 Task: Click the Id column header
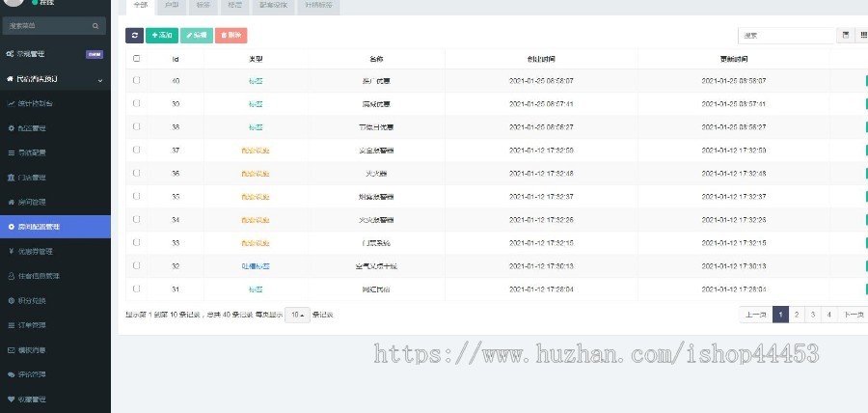(x=176, y=59)
